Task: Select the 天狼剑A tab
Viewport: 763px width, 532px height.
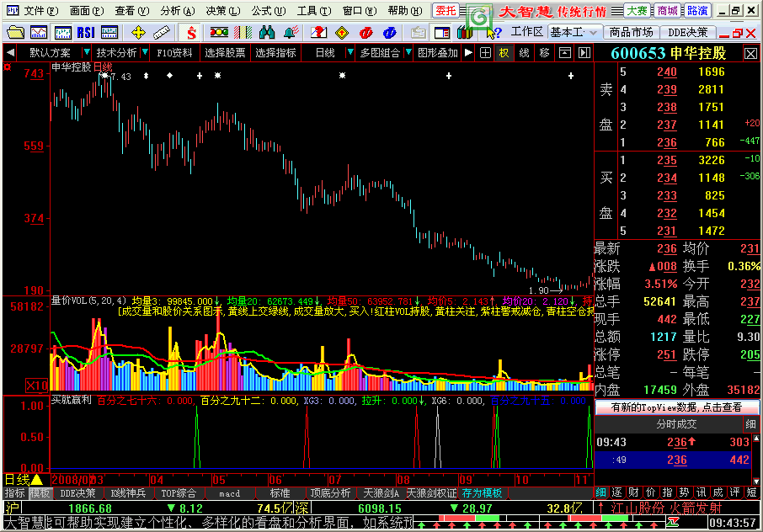Action: pyautogui.click(x=381, y=493)
